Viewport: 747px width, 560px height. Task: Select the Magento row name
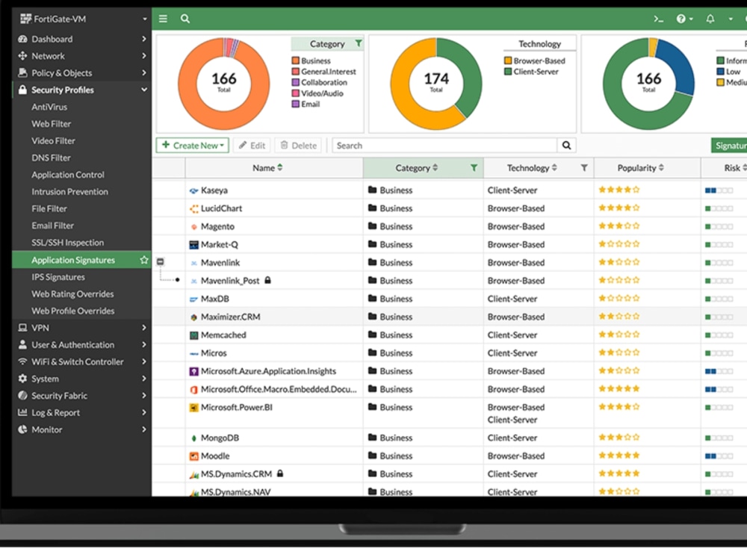[217, 226]
